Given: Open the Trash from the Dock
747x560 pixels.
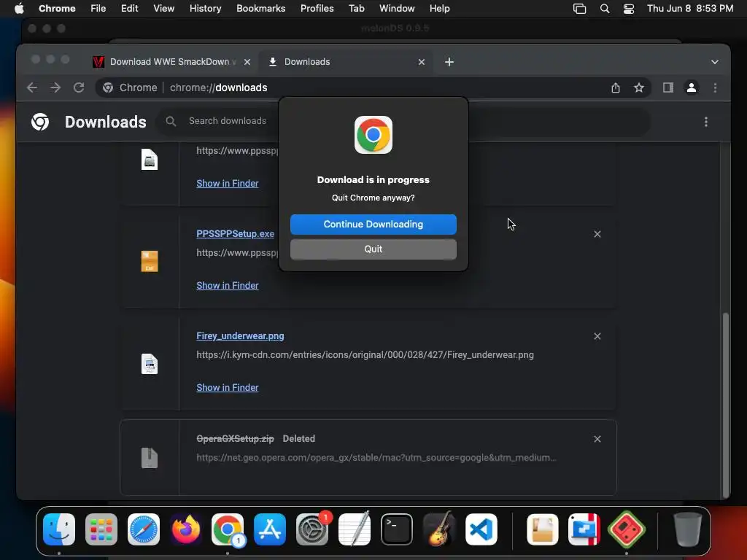Looking at the screenshot, I should 687,529.
